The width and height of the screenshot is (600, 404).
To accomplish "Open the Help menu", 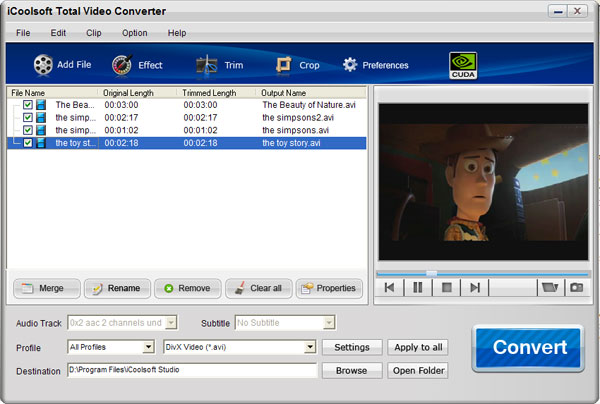I will [x=177, y=33].
